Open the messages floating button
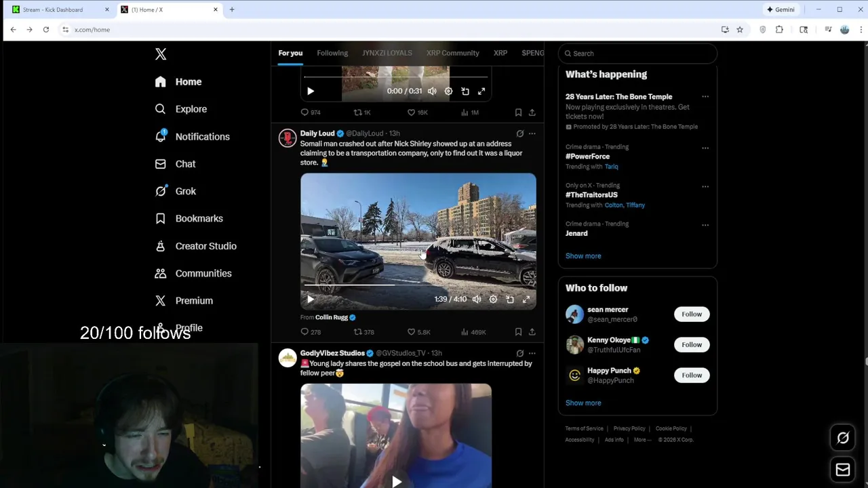868x488 pixels. click(x=843, y=470)
